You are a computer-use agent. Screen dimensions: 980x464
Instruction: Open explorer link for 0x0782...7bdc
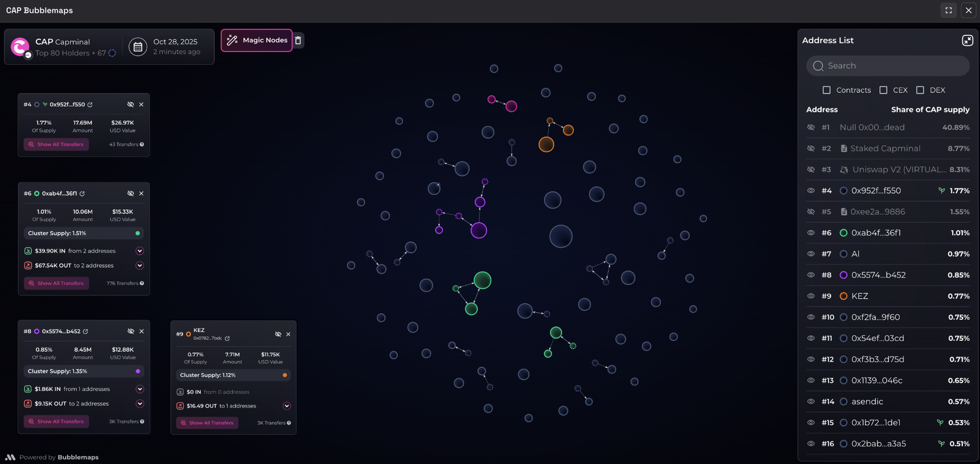227,338
